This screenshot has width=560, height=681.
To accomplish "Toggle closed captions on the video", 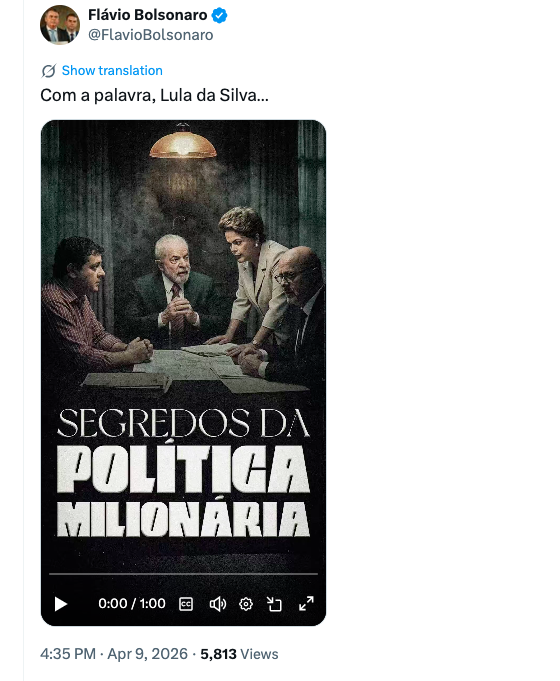I will click(186, 604).
